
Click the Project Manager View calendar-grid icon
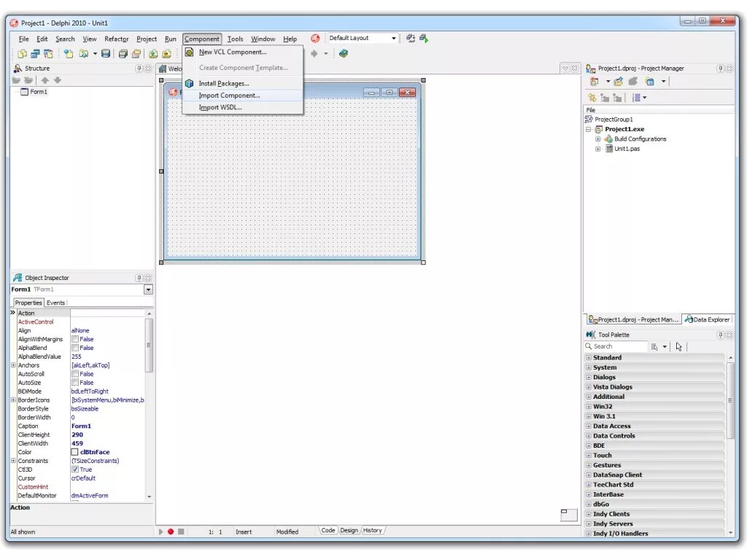pos(650,82)
